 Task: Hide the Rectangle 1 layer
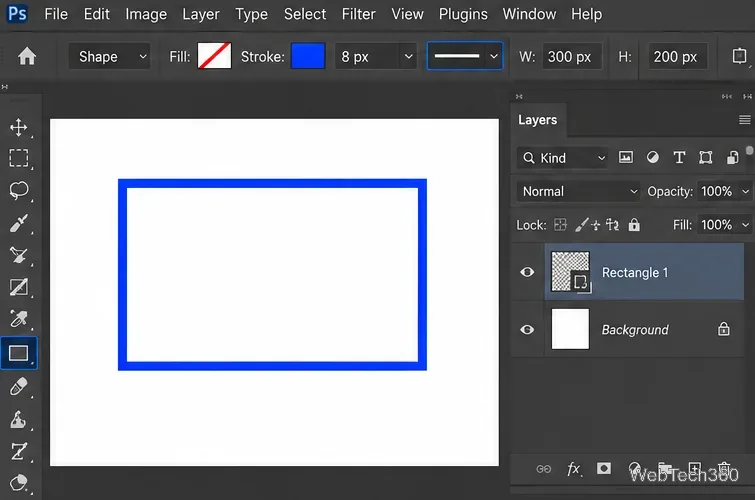tap(527, 272)
